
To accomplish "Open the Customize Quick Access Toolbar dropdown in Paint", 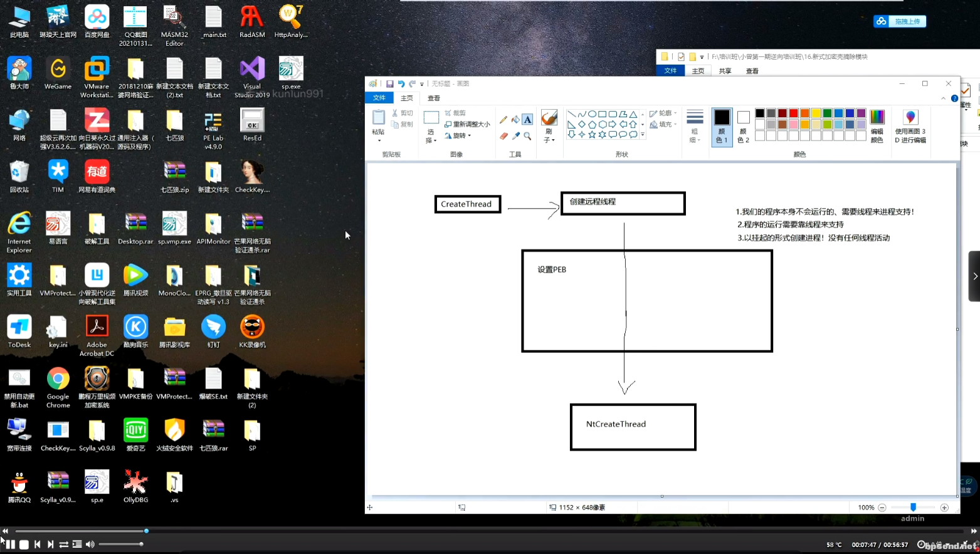I will tap(422, 84).
